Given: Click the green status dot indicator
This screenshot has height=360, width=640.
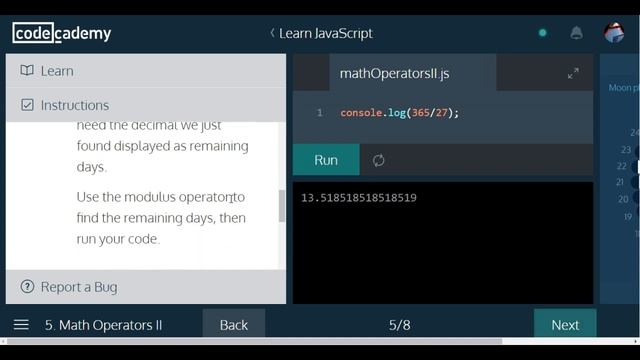Looking at the screenshot, I should tap(542, 33).
